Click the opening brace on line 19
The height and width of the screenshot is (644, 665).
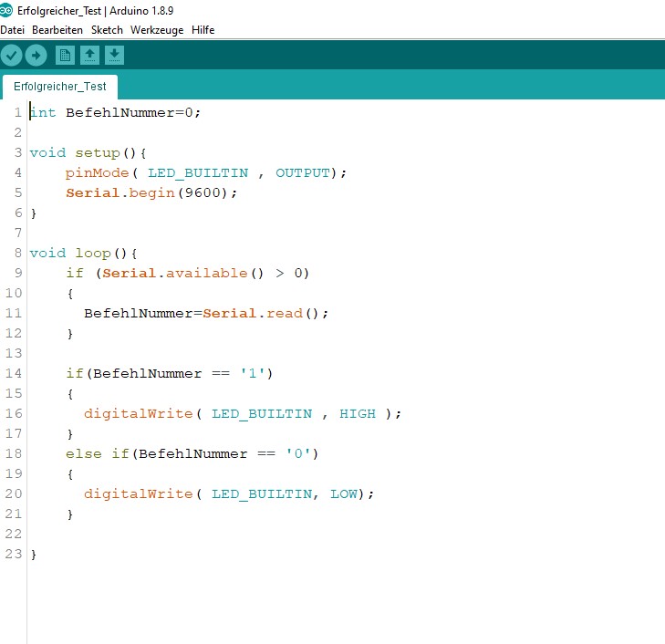[x=70, y=474]
